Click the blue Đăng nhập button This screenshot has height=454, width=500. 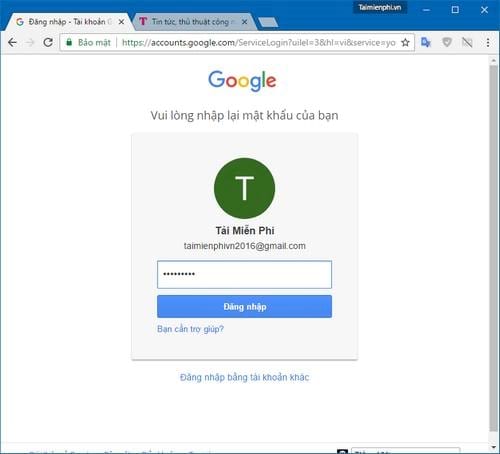(244, 306)
